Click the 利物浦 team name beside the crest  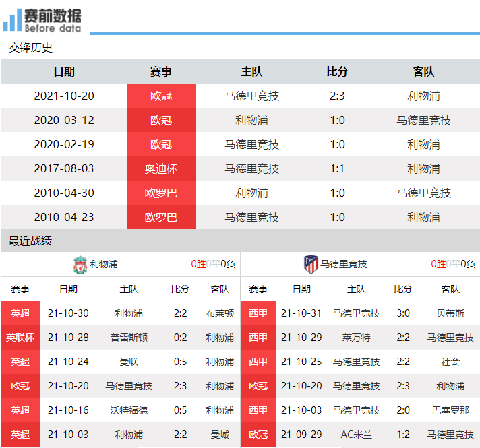coord(103,264)
